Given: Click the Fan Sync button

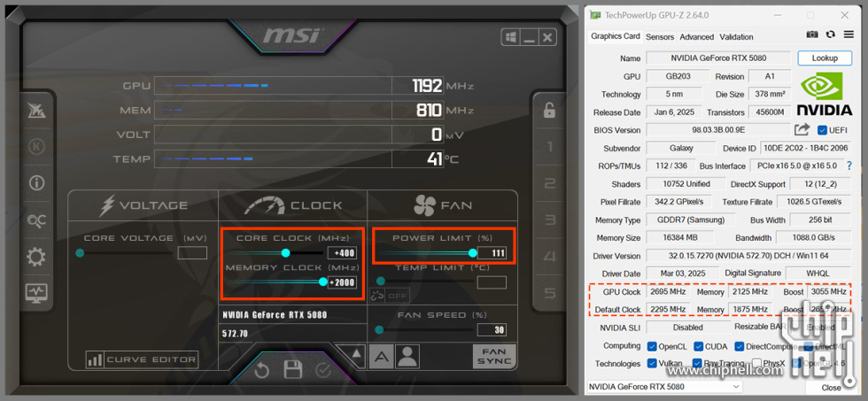Looking at the screenshot, I should pyautogui.click(x=494, y=356).
